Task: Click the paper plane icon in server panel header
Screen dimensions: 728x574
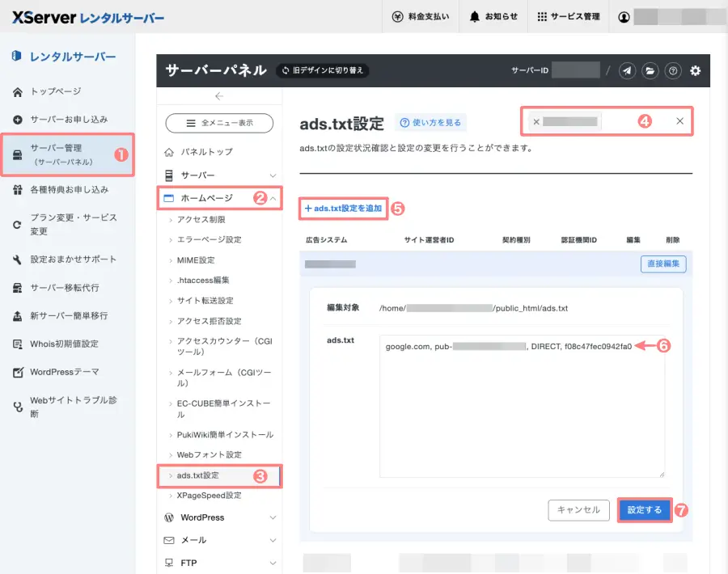Action: point(628,71)
